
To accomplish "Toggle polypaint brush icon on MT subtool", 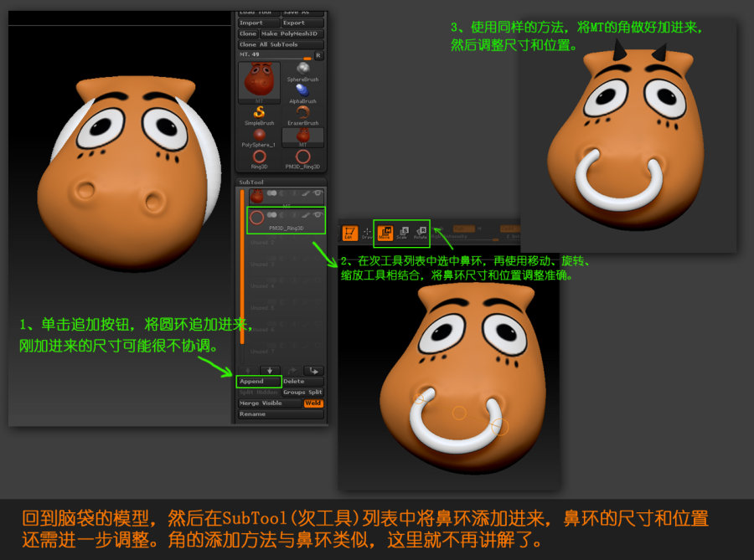I will (x=305, y=193).
